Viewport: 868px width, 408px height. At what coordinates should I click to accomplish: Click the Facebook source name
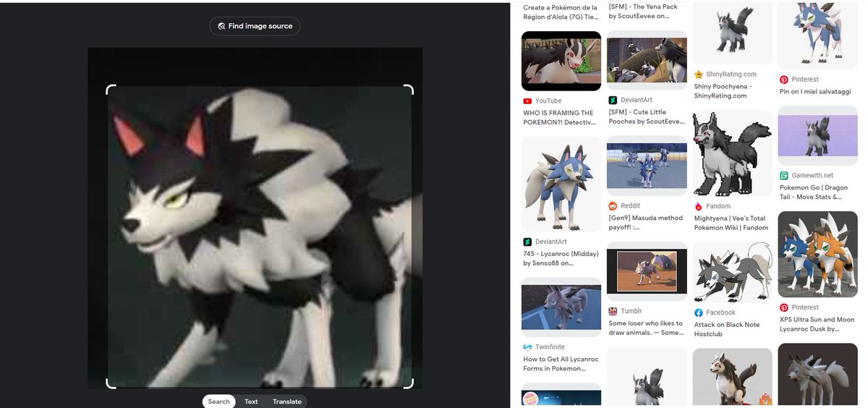pyautogui.click(x=721, y=313)
